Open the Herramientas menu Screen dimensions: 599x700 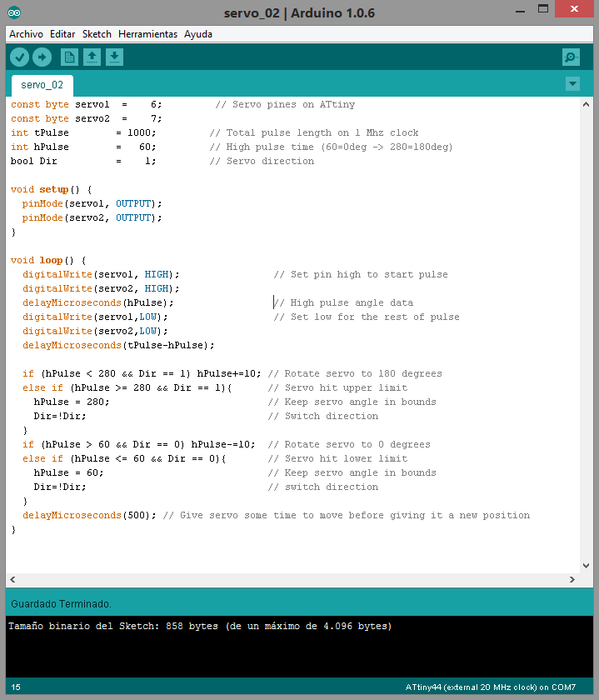pos(147,34)
